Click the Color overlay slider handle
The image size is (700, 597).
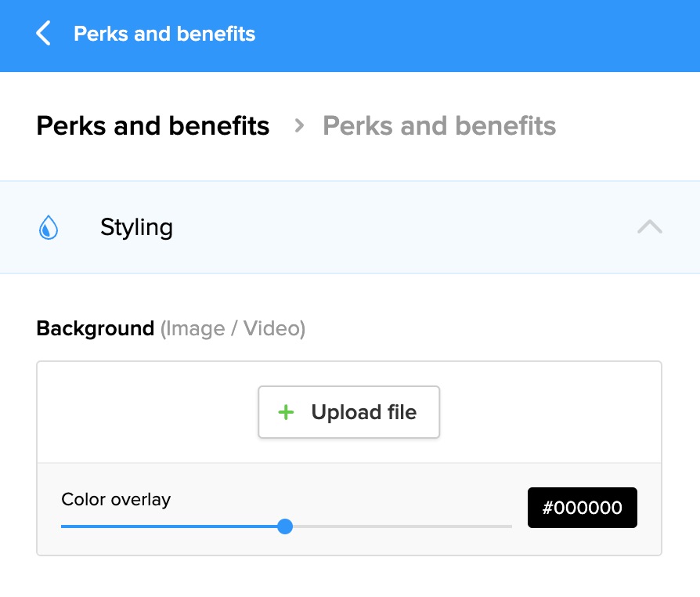pyautogui.click(x=285, y=526)
